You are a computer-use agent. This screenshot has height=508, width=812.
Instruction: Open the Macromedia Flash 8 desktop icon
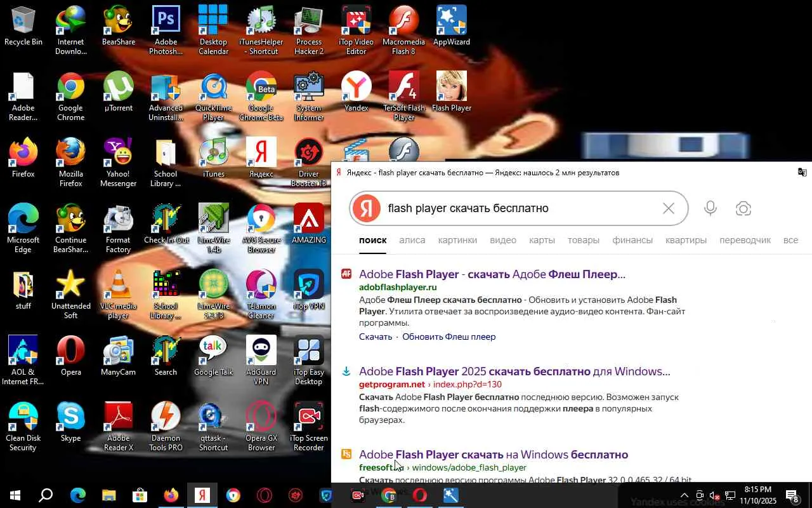[404, 30]
